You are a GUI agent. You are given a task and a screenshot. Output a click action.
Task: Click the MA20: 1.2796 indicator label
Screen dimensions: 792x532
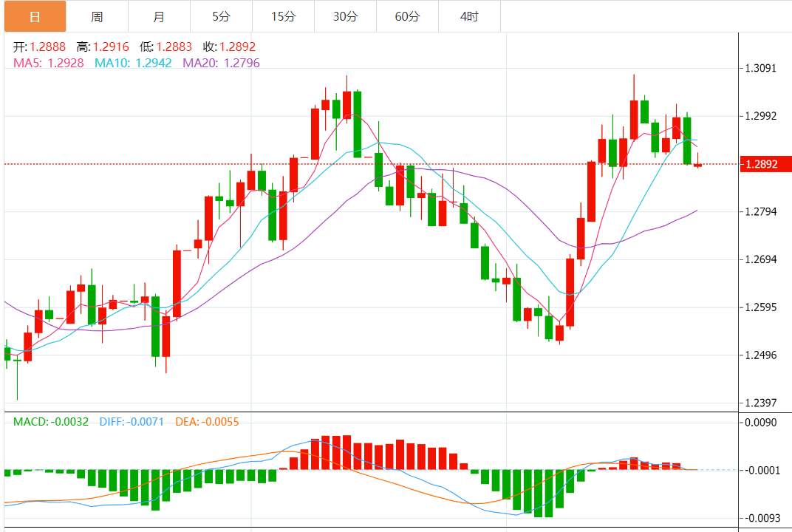tap(221, 63)
